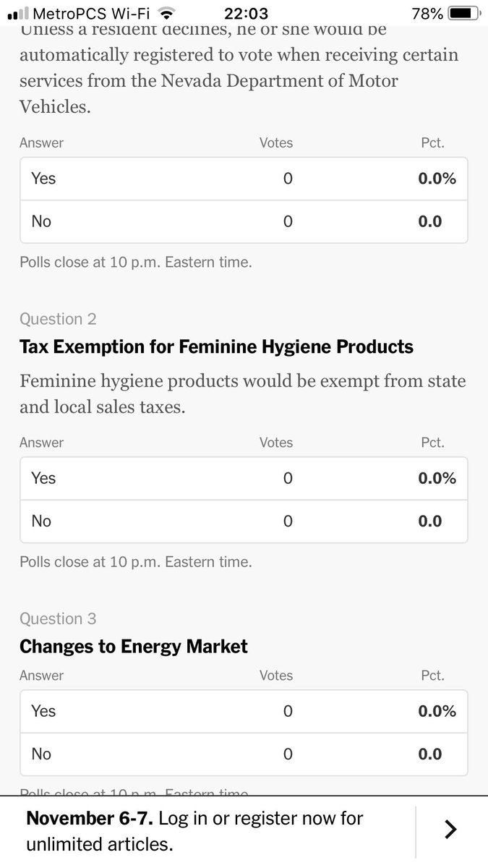488x868 pixels.
Task: Tap the battery icon in status bar
Action: (464, 13)
